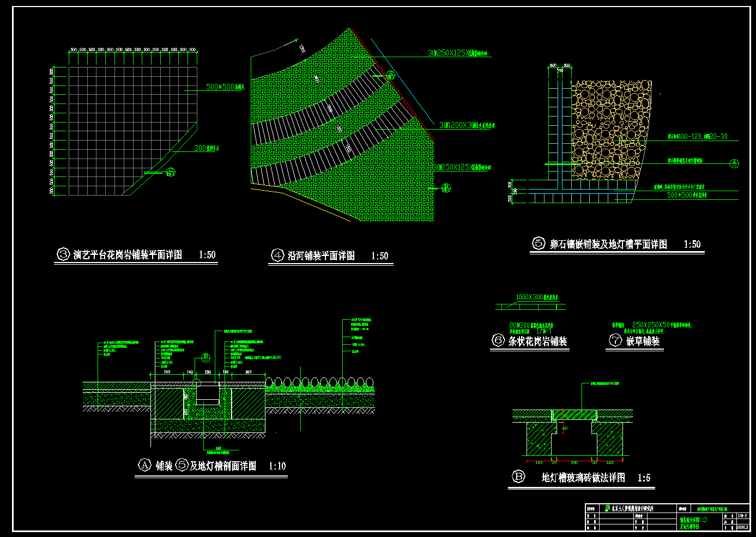This screenshot has height=537, width=756.
Task: Select the circled 4 marker of the riverside paving plan
Action: click(277, 255)
